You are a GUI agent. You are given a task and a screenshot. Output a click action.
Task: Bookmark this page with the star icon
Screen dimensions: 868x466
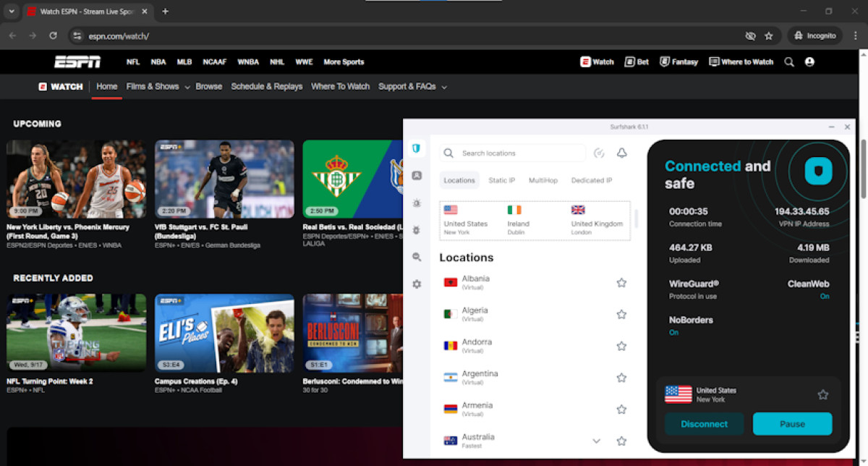click(769, 35)
